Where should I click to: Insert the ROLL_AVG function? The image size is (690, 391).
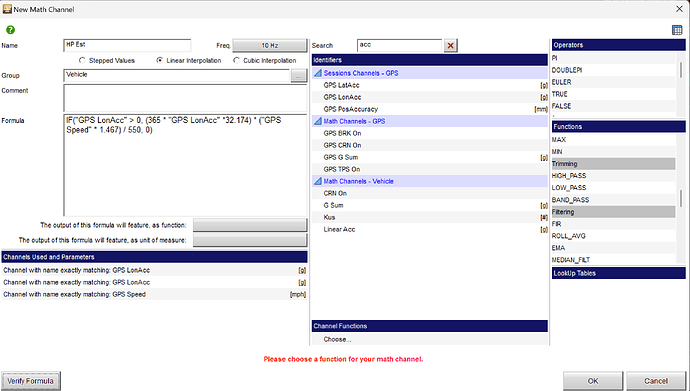coord(613,236)
